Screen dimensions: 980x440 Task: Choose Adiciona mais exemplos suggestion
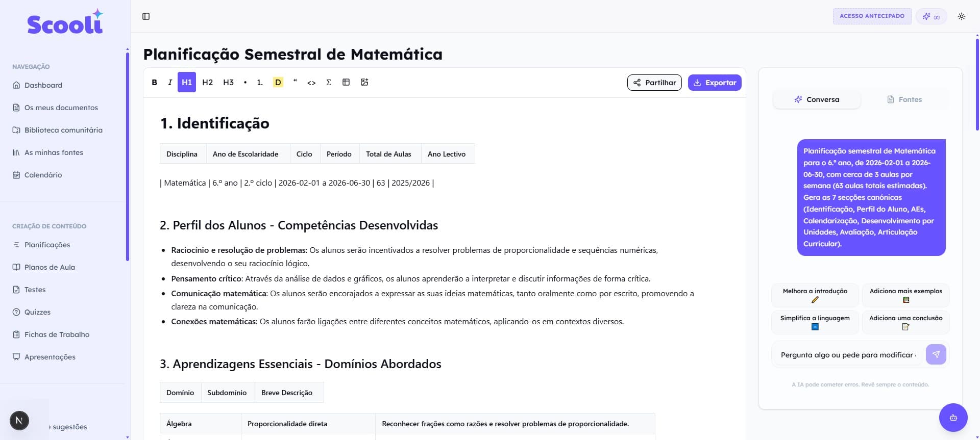pyautogui.click(x=905, y=295)
